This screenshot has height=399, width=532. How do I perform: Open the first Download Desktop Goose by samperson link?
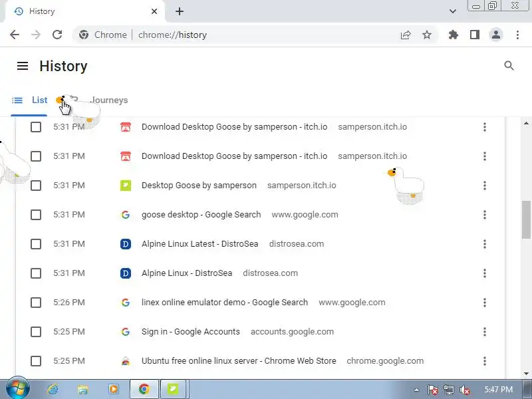click(x=235, y=127)
